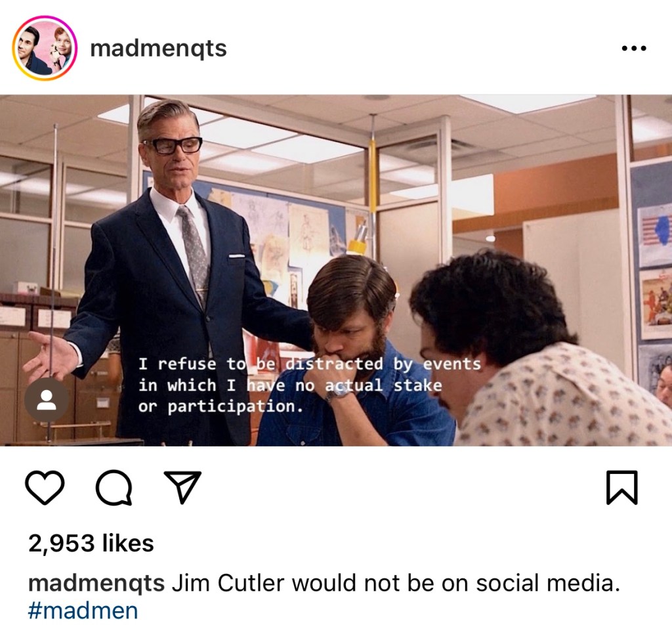The height and width of the screenshot is (625, 672).
Task: Like the post with the heart icon
Action: click(45, 487)
